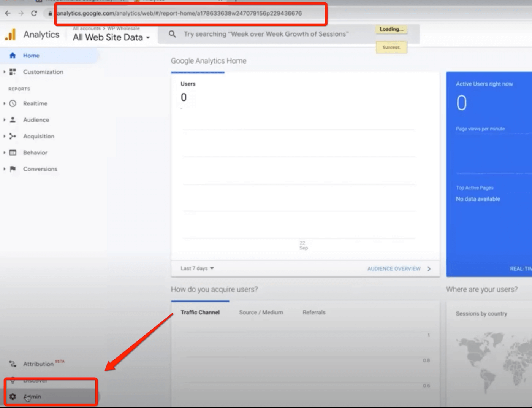
Task: Expand the Audience reports arrow
Action: point(4,120)
